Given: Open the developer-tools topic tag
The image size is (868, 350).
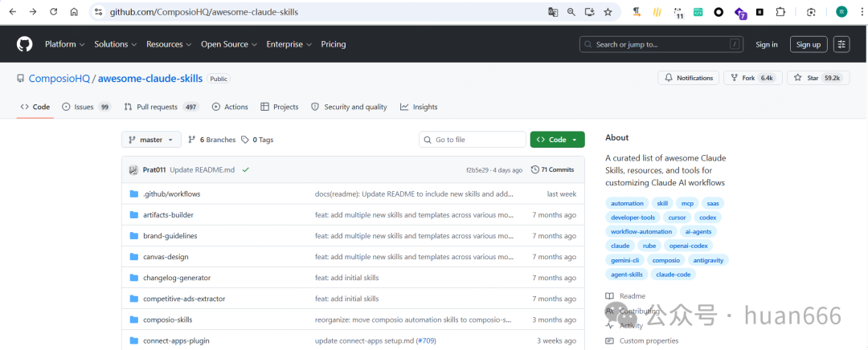Looking at the screenshot, I should [x=633, y=218].
